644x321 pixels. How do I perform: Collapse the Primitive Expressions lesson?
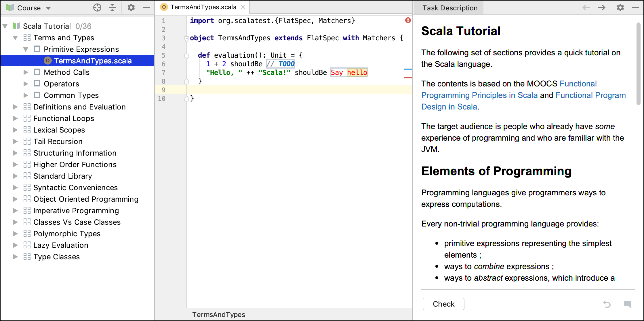point(26,49)
